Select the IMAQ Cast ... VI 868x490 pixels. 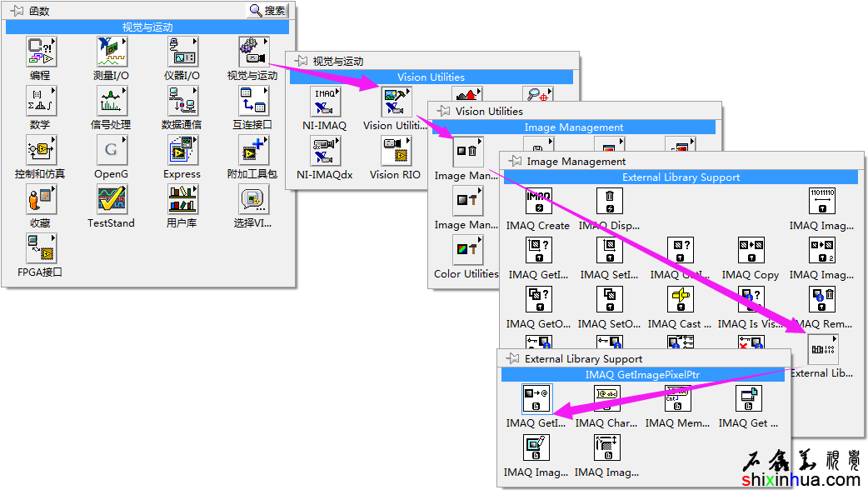[x=681, y=300]
